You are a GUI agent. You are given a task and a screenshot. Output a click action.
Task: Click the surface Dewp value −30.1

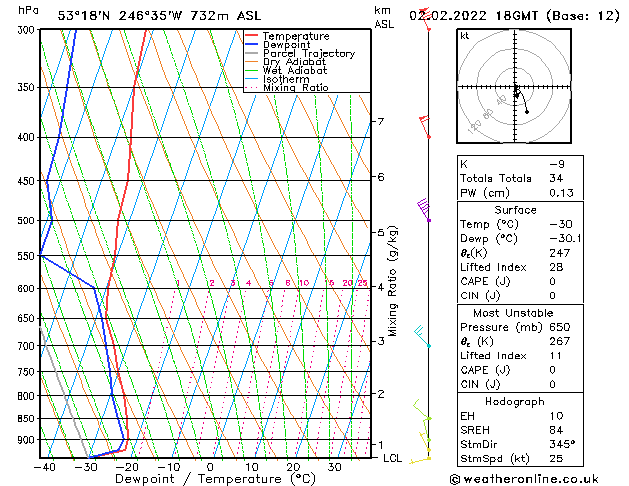click(565, 239)
